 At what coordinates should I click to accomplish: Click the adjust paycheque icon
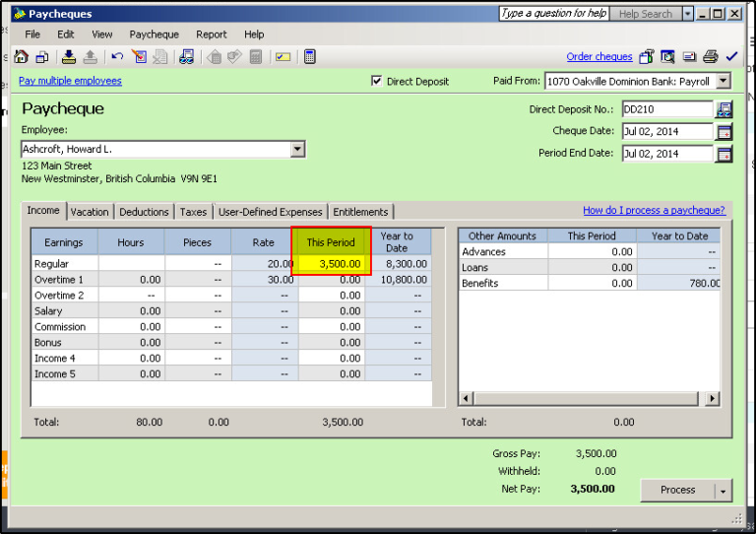[140, 57]
